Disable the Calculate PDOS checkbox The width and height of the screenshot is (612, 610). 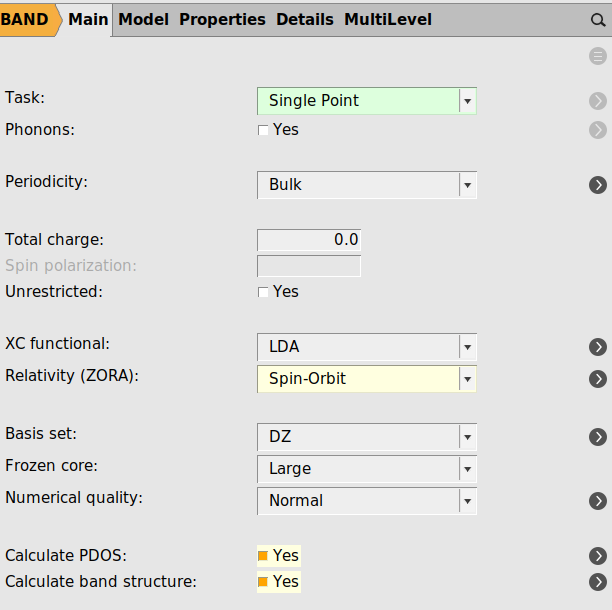[x=263, y=556]
